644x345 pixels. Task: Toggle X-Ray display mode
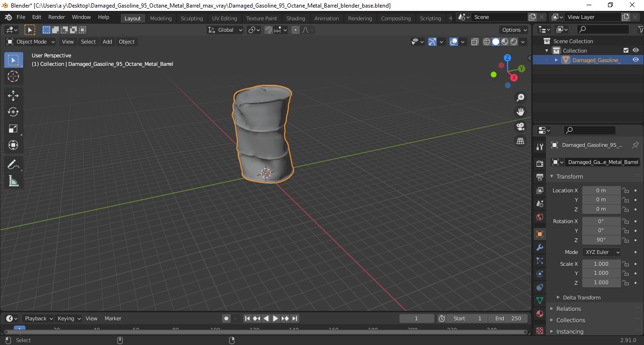click(475, 42)
